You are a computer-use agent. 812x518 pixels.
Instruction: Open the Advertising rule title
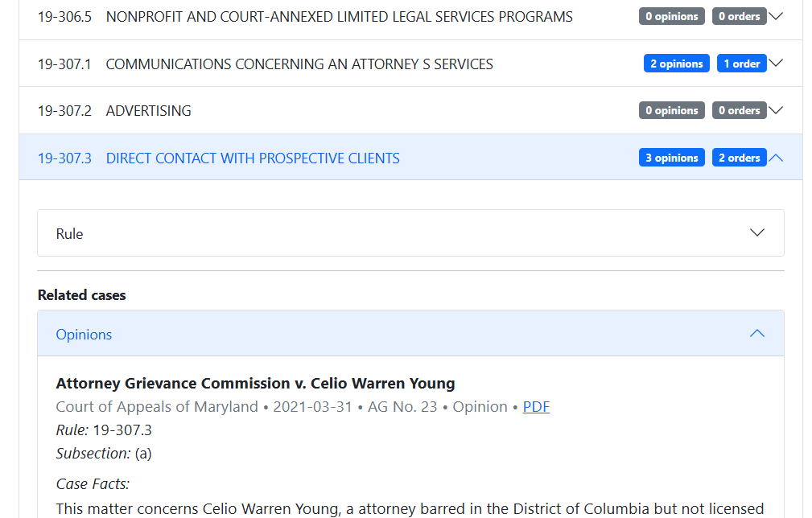(148, 111)
